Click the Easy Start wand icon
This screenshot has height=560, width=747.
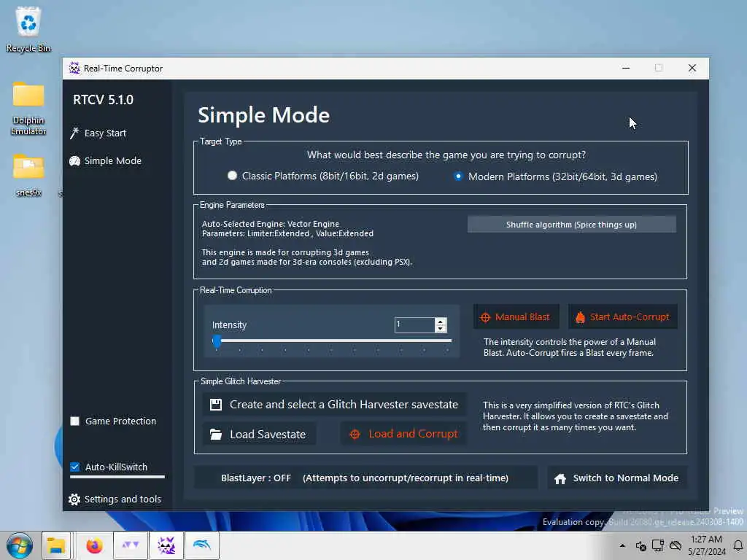point(74,133)
